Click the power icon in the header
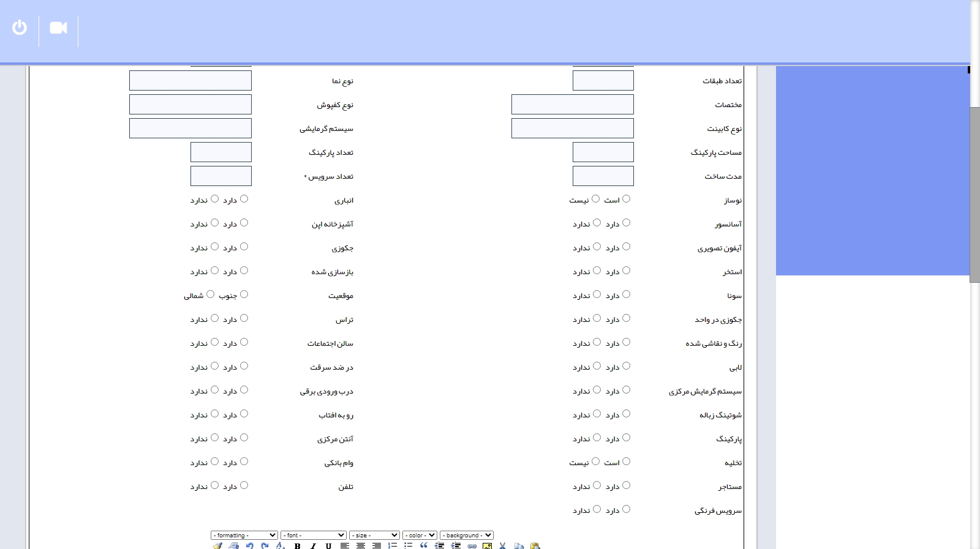Screen dimensions: 980x549 20,28
